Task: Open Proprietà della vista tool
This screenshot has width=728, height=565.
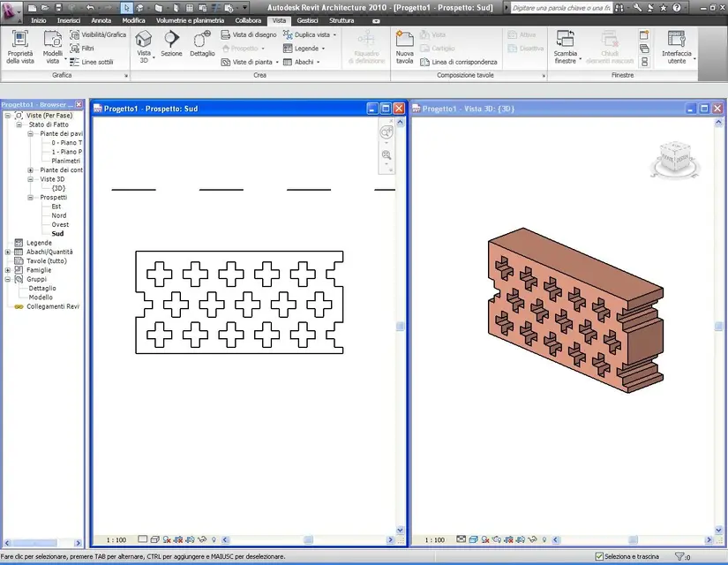Action: pyautogui.click(x=20, y=47)
